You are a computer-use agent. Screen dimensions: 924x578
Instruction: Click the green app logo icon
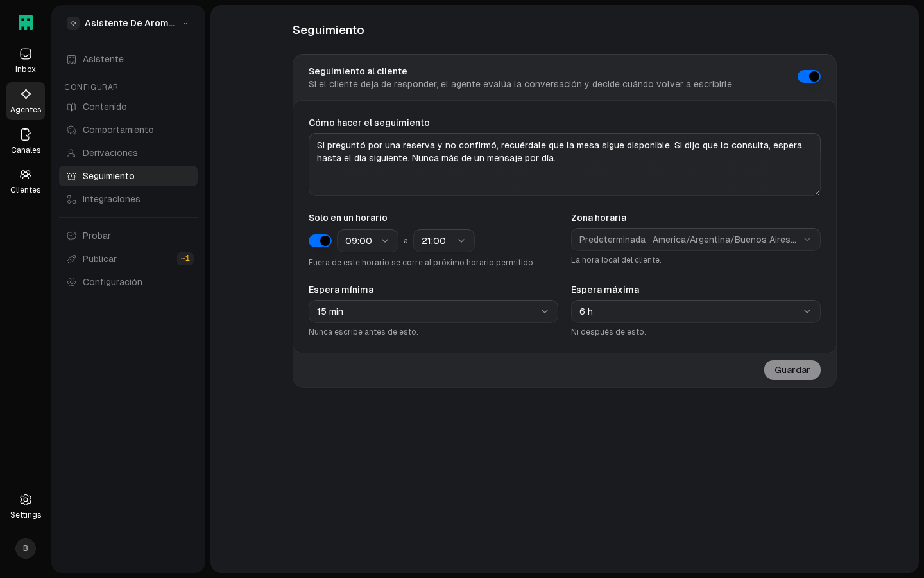pyautogui.click(x=26, y=22)
